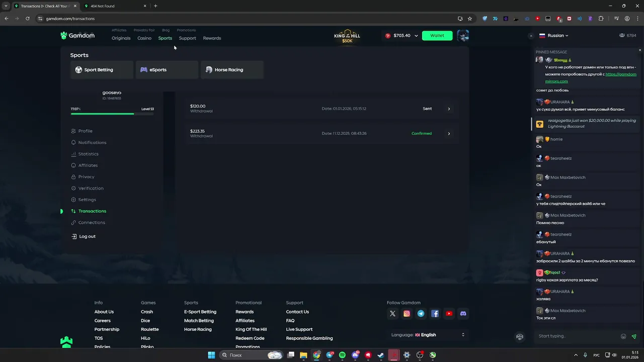Click the green Wallet button
The height and width of the screenshot is (362, 644).
click(437, 36)
